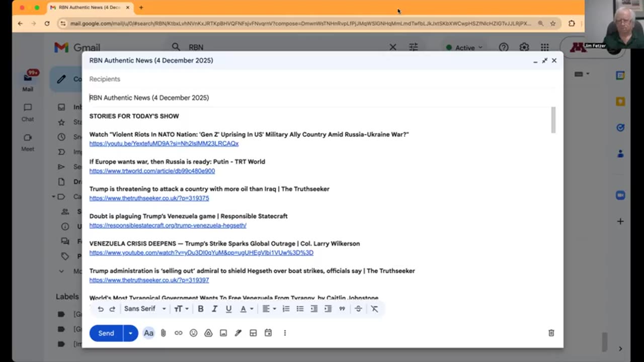Minimize the compose window

point(535,60)
